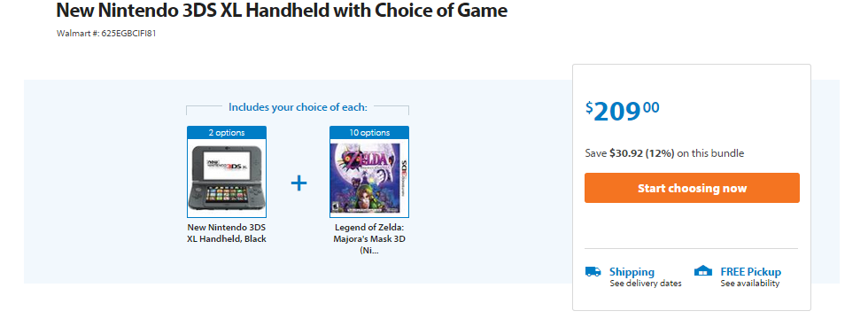Click New Nintendo 3DS XL Handheld, Black caption

tap(227, 233)
